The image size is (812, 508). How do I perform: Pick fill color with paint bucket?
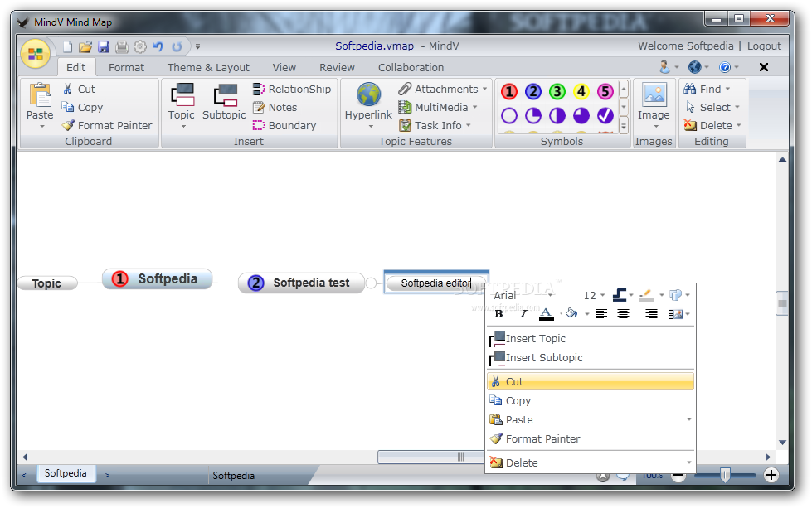pyautogui.click(x=571, y=313)
